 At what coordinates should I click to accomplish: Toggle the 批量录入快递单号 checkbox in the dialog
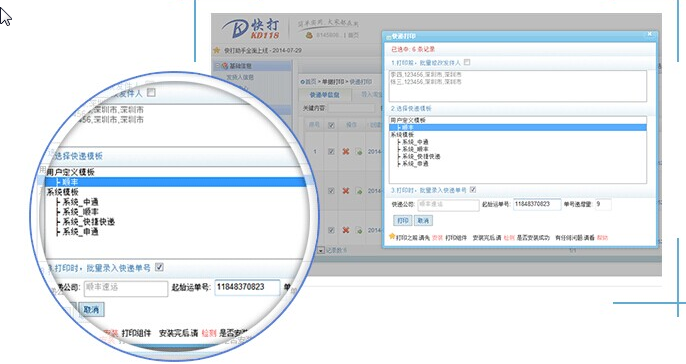472,189
